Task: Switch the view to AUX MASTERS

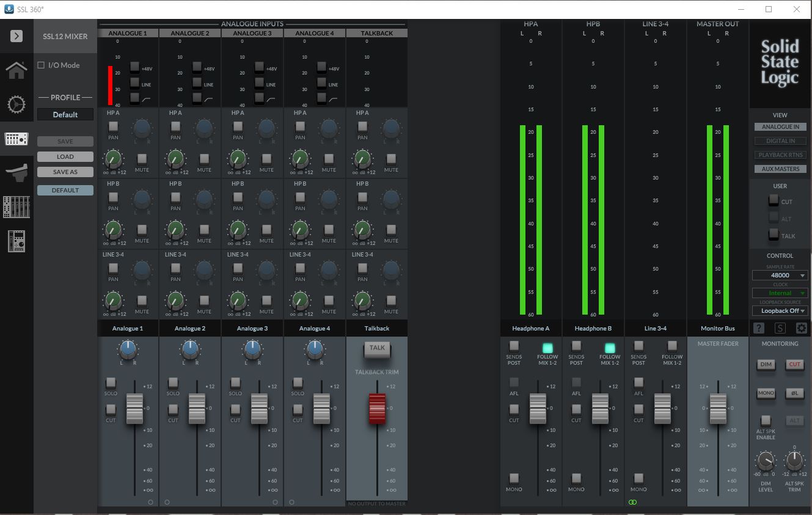Action: [x=780, y=169]
